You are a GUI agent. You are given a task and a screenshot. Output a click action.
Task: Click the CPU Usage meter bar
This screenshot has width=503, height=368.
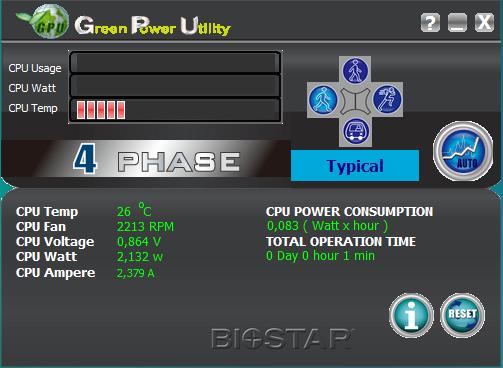click(x=175, y=62)
